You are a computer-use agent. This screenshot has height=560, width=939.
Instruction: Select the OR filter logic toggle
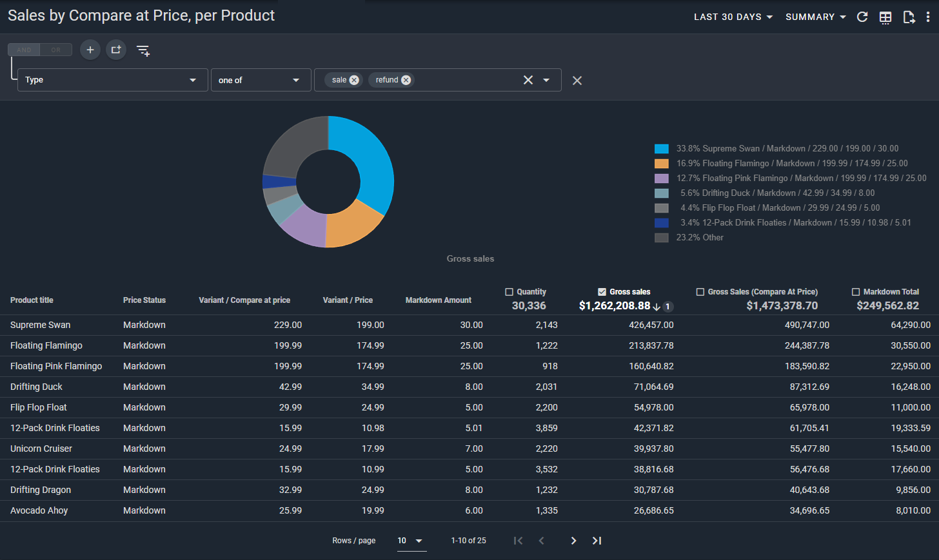coord(56,50)
